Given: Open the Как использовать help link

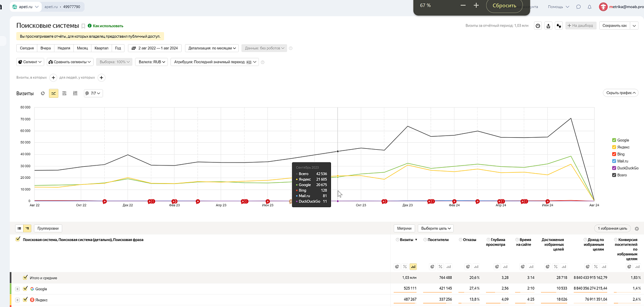Looking at the screenshot, I should coord(108,26).
